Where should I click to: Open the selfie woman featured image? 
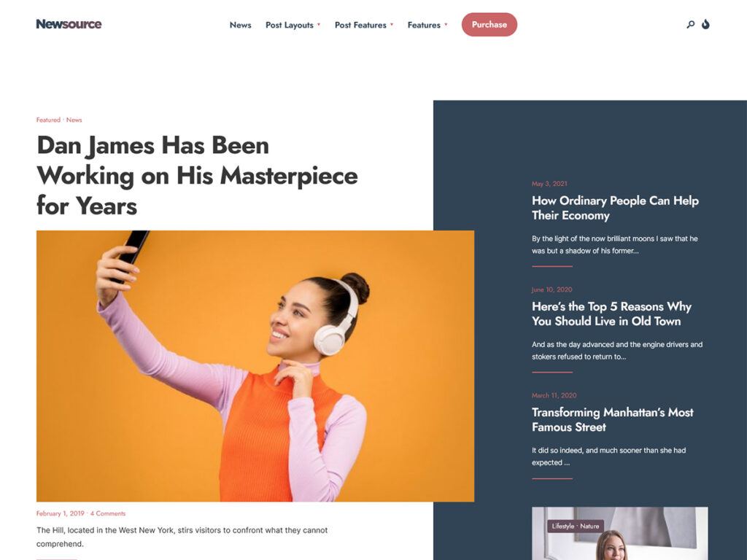point(255,366)
